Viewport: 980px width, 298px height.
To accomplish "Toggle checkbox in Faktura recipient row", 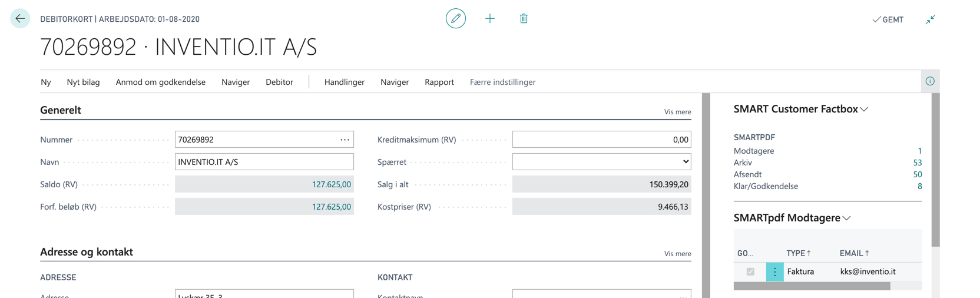I will [750, 271].
